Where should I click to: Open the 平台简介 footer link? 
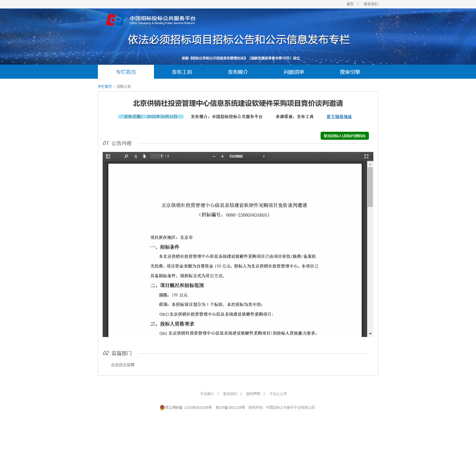pyautogui.click(x=207, y=394)
